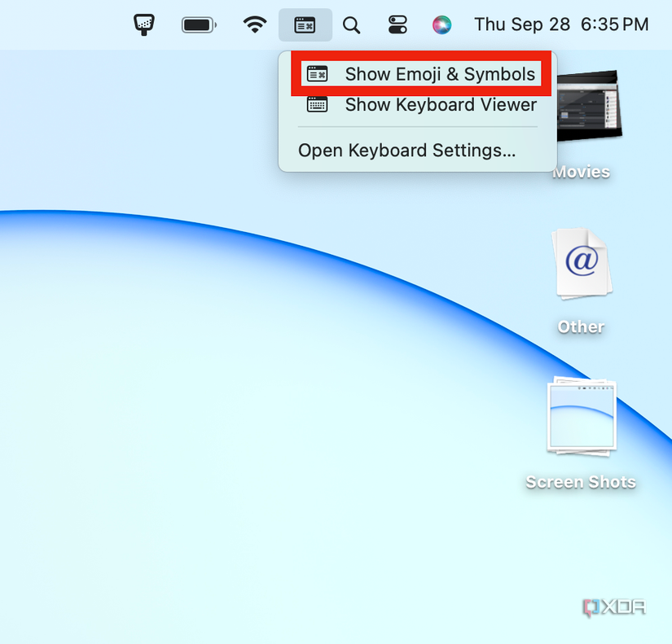Open the Wi-Fi menu bar icon
672x644 pixels.
coord(255,24)
